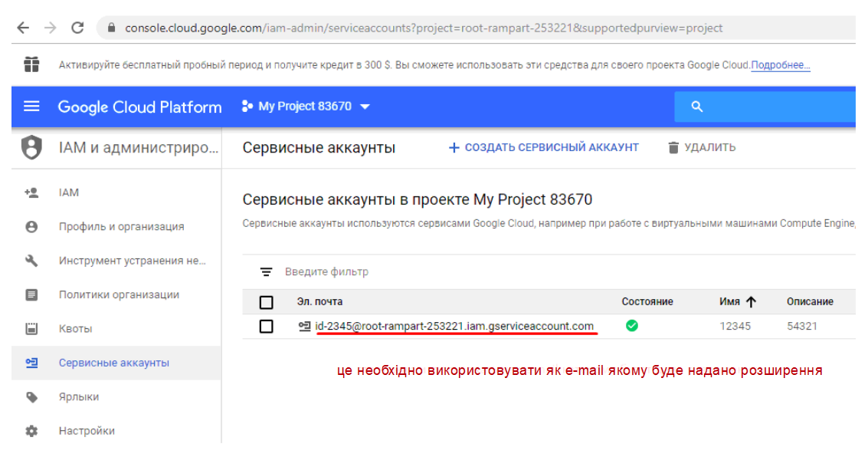Open the hamburger navigation menu
The height and width of the screenshot is (457, 868).
point(31,107)
